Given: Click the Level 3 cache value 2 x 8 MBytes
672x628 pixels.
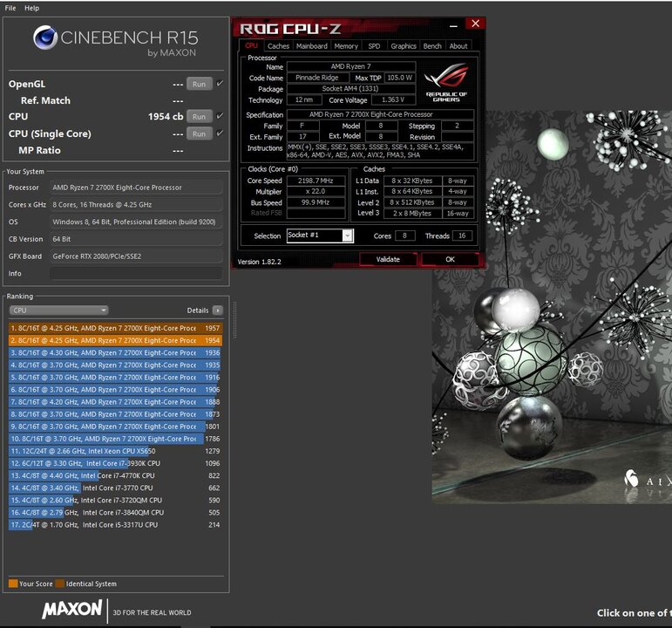Looking at the screenshot, I should [x=412, y=213].
